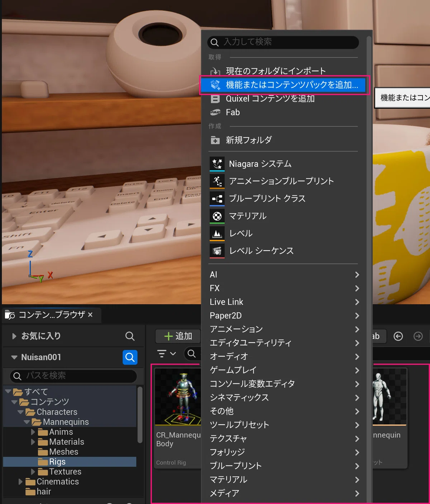Viewport: 430px width, 504px height.
Task: Click the Rigs folder icon
Action: click(43, 462)
